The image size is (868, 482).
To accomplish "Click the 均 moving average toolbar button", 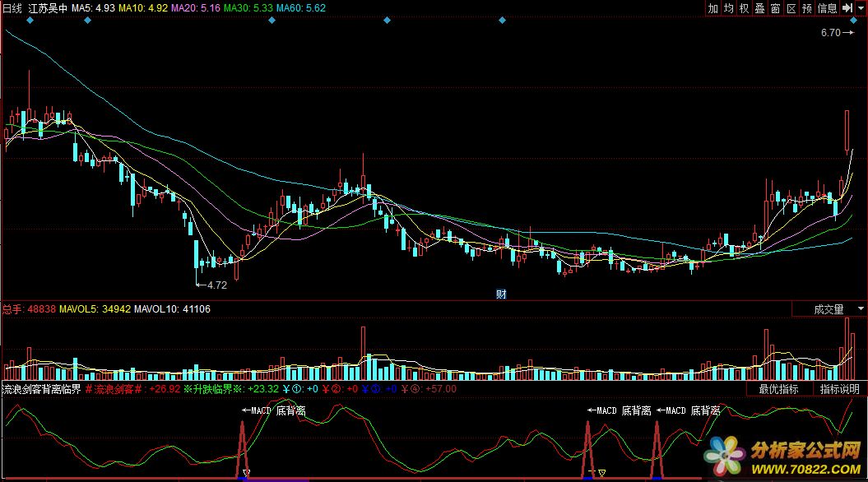I will point(728,8).
